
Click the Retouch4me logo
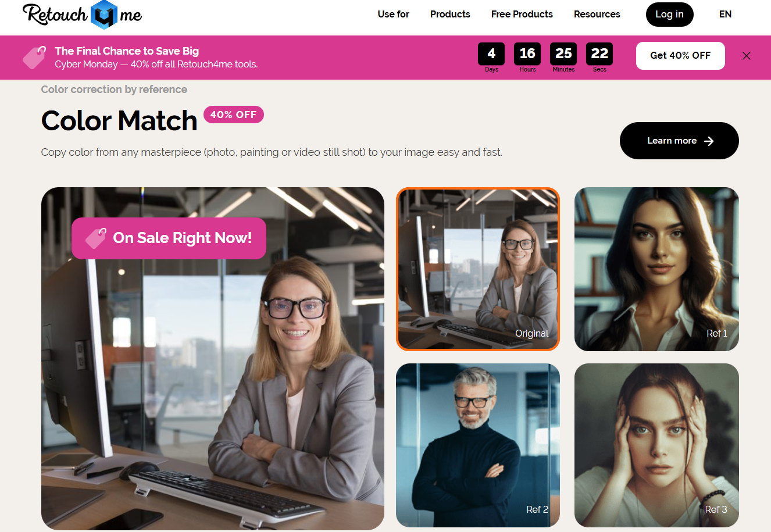pyautogui.click(x=82, y=15)
